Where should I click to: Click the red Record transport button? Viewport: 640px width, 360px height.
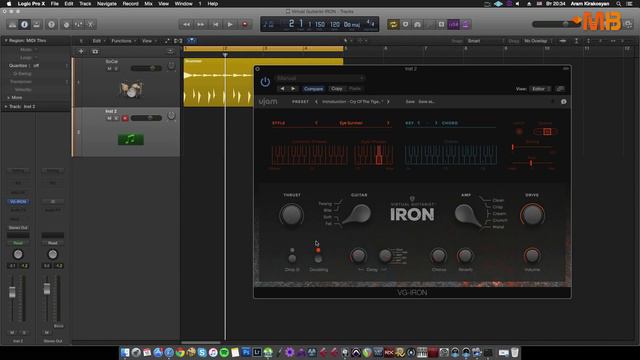(x=245, y=24)
